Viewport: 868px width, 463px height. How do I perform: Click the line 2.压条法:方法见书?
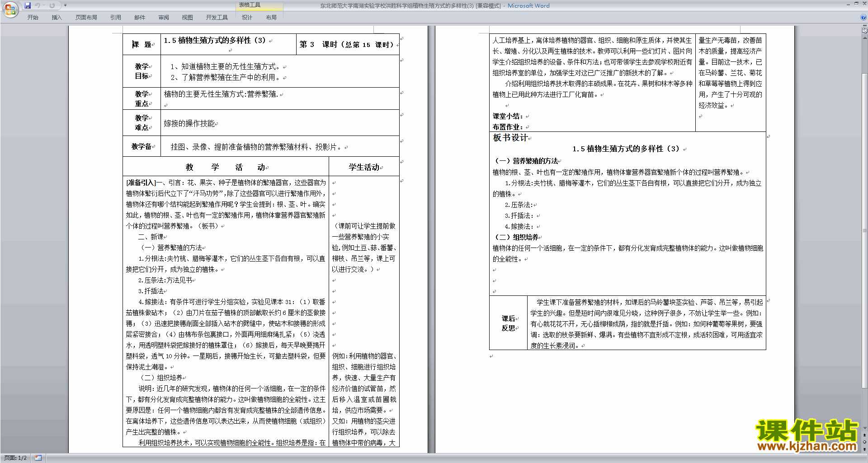click(165, 280)
